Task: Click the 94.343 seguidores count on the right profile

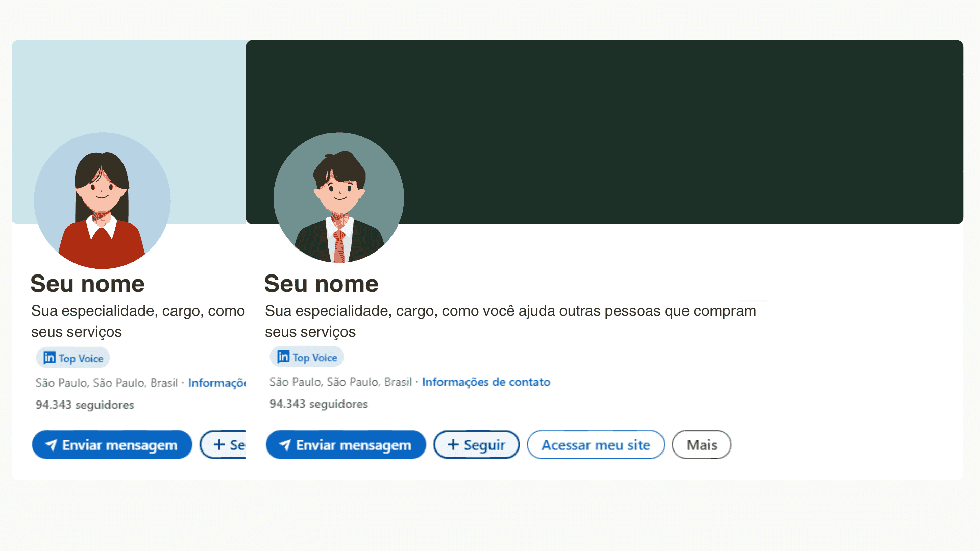Action: click(x=318, y=404)
